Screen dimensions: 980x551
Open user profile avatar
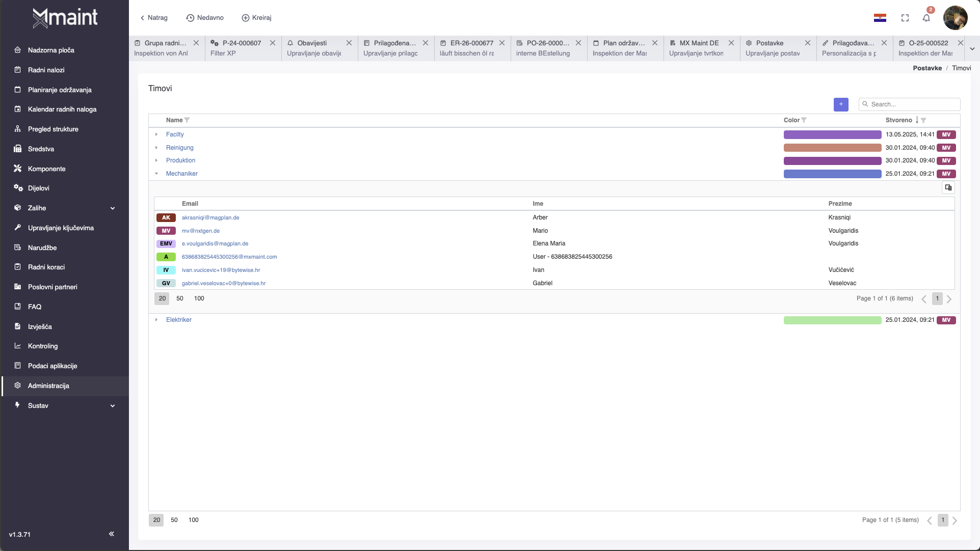point(955,18)
